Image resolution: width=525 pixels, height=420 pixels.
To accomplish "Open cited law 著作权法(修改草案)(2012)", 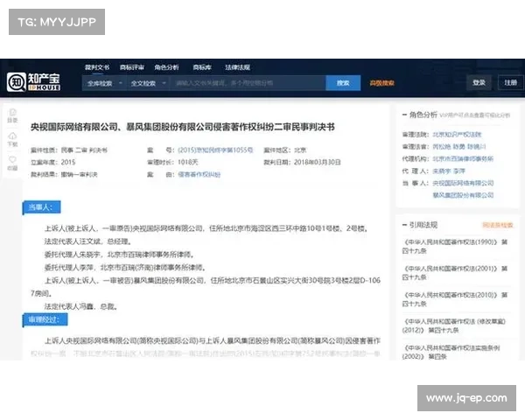I will [453, 325].
